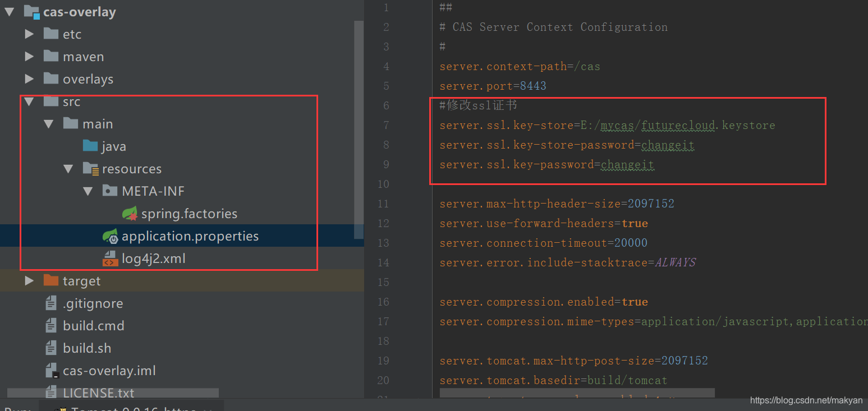Viewport: 868px width, 411px height.
Task: Collapse the resources folder arrow
Action: (68, 169)
